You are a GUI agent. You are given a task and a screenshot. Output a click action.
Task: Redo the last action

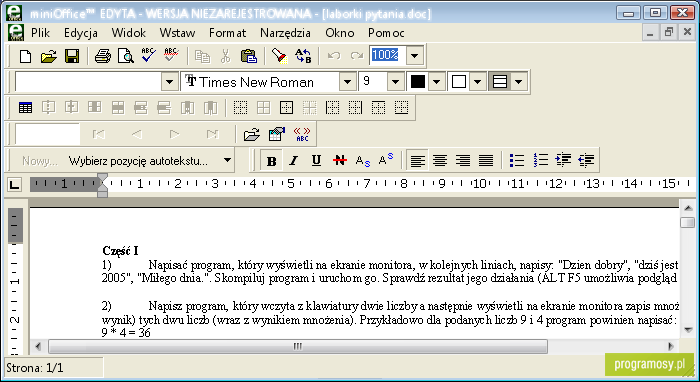tap(357, 56)
